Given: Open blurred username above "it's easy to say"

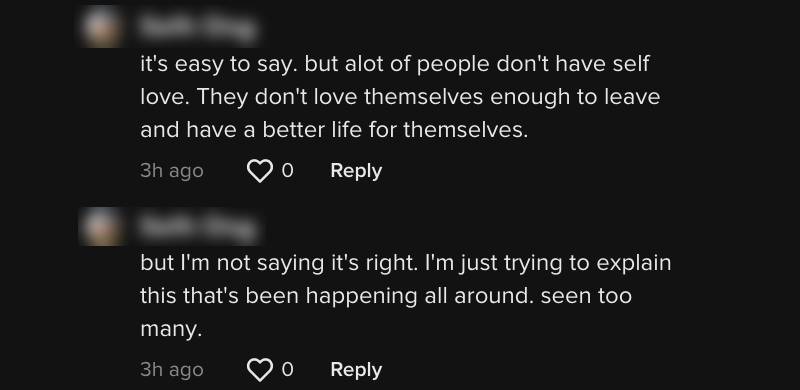Looking at the screenshot, I should (197, 27).
